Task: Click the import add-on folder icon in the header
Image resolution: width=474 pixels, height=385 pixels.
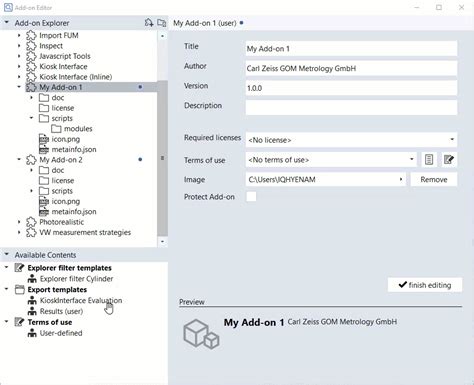Action: point(162,23)
